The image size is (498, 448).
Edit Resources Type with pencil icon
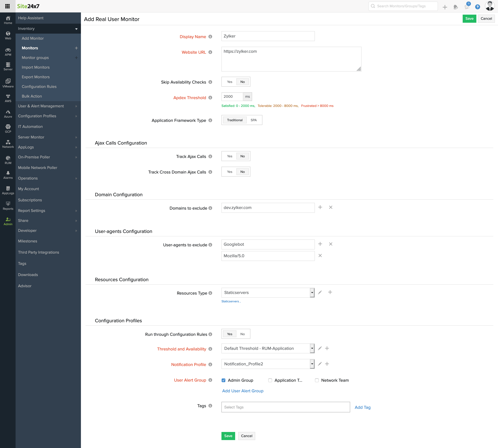[320, 292]
